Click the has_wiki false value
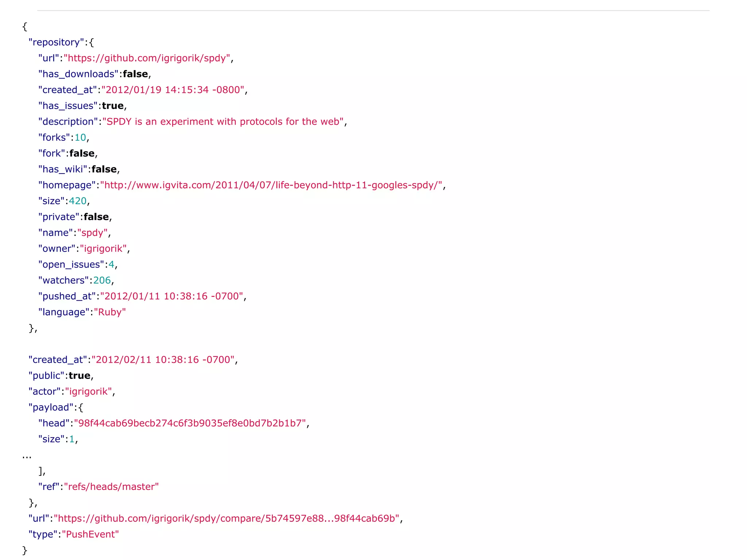The height and width of the screenshot is (560, 747). tap(104, 169)
